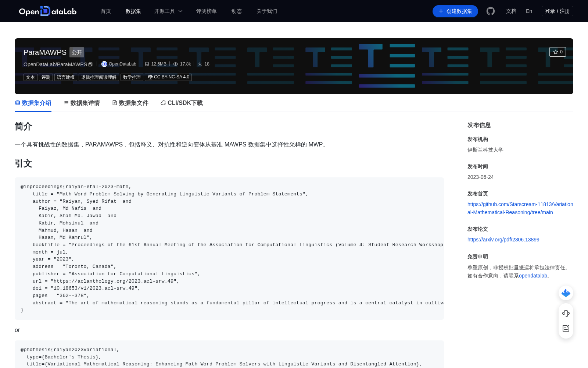Click the OpenDataLab publisher name
The image size is (588, 368).
pyautogui.click(x=122, y=64)
